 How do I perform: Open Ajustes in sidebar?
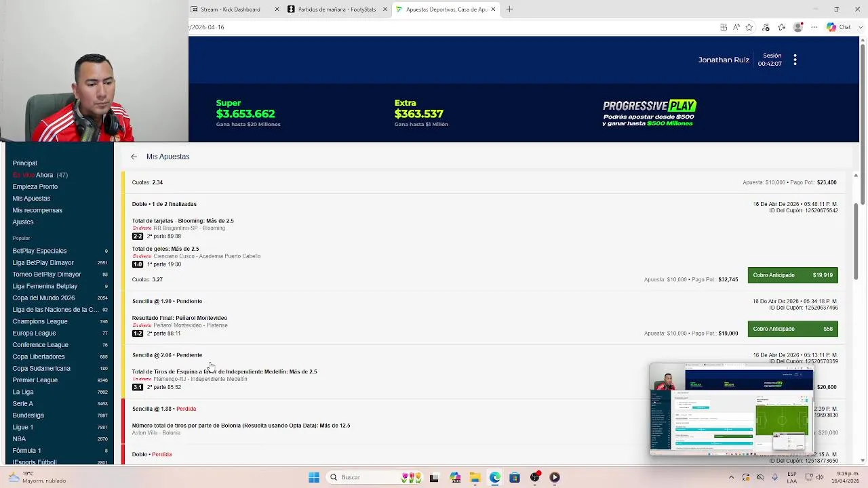point(22,222)
